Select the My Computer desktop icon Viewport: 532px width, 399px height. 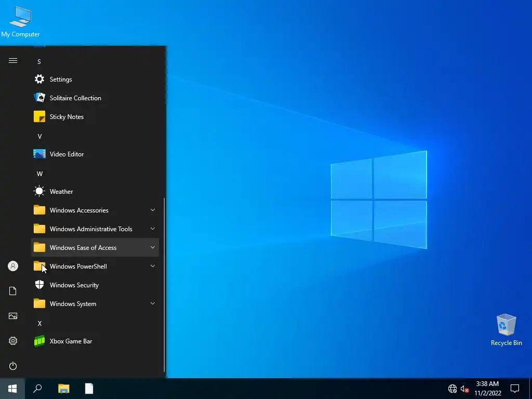[20, 22]
